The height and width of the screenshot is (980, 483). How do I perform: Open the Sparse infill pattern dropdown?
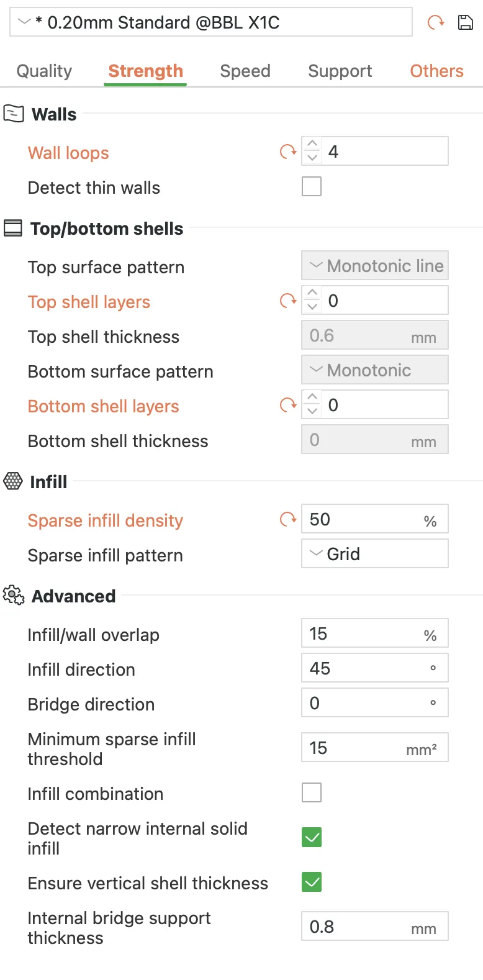pyautogui.click(x=375, y=553)
